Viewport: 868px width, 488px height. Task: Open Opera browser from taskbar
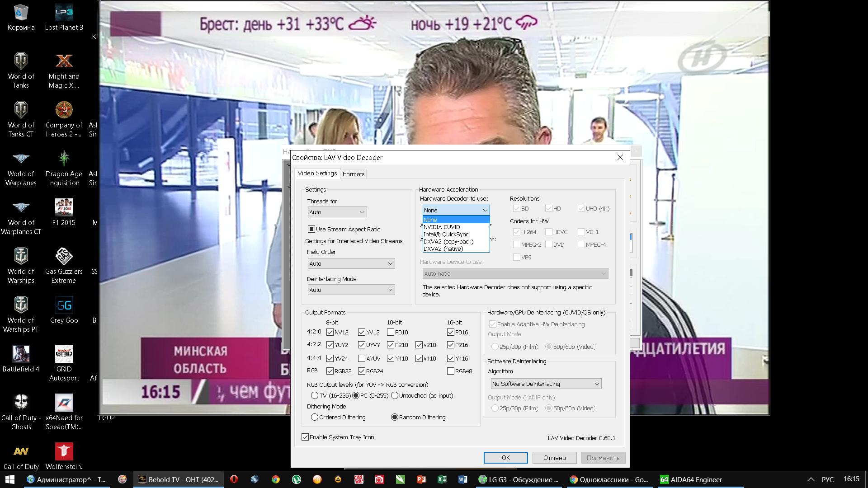click(234, 479)
